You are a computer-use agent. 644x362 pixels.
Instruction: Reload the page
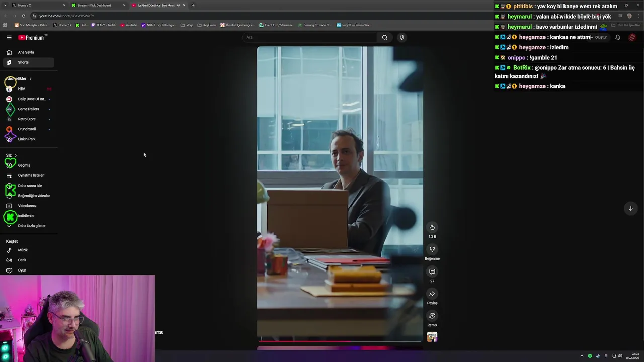click(23, 16)
